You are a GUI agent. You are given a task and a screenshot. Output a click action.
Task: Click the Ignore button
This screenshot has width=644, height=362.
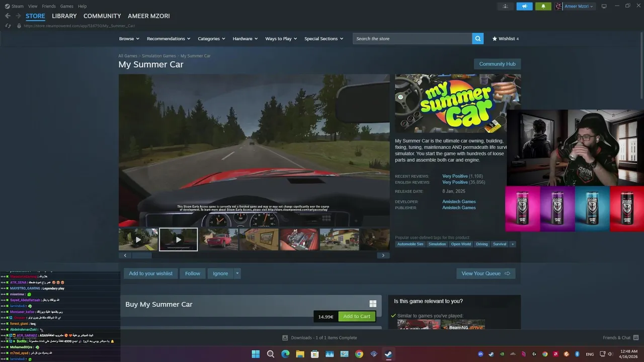pos(220,274)
